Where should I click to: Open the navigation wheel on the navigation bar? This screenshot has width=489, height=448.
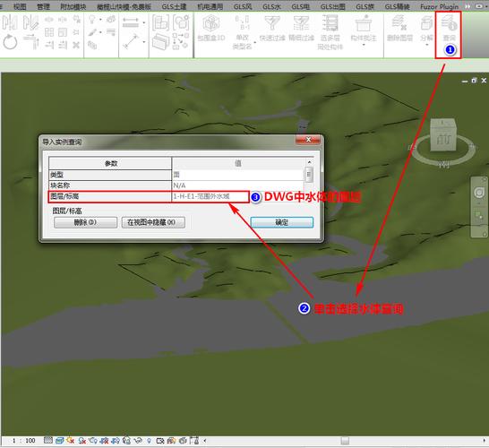click(479, 193)
